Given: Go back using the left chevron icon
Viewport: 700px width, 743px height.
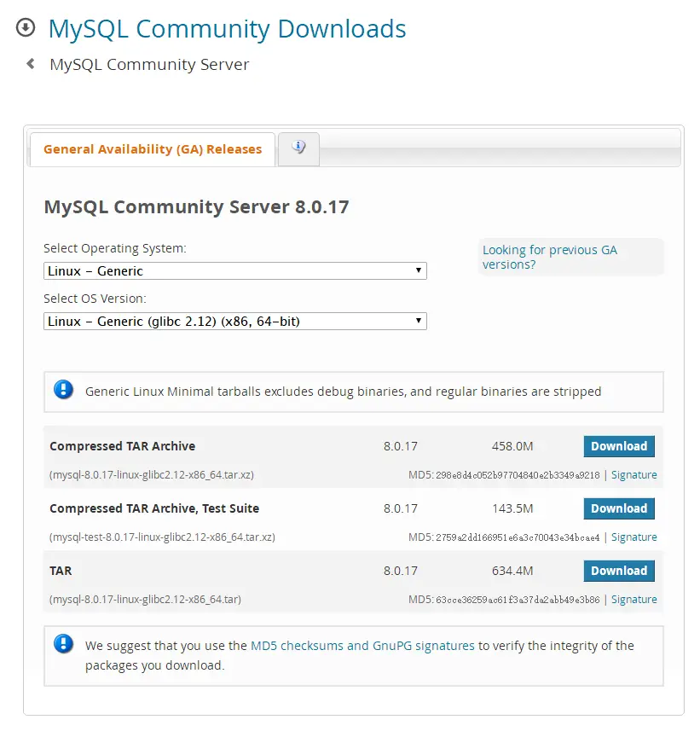Looking at the screenshot, I should tap(31, 63).
